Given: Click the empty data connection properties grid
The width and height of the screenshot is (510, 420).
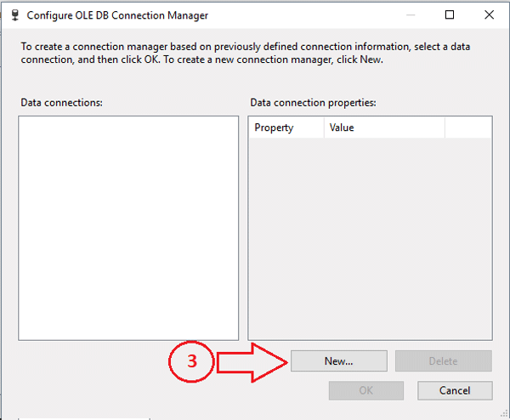Looking at the screenshot, I should click(x=370, y=239).
